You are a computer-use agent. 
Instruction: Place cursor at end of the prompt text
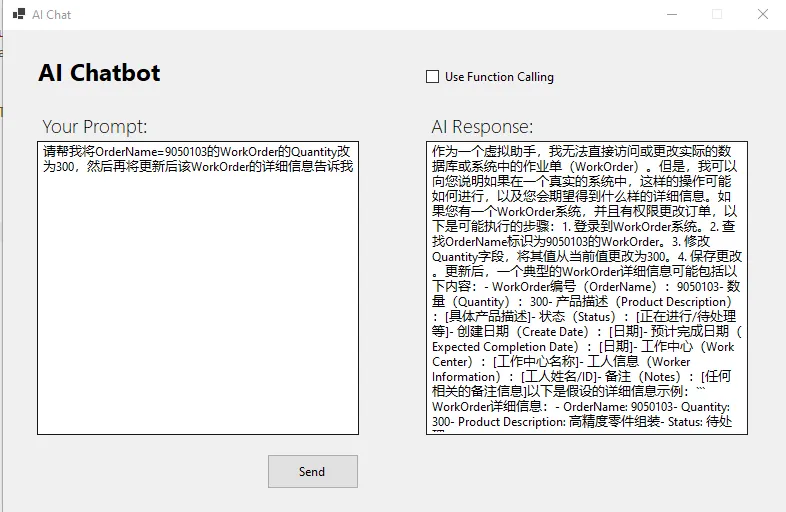353,167
